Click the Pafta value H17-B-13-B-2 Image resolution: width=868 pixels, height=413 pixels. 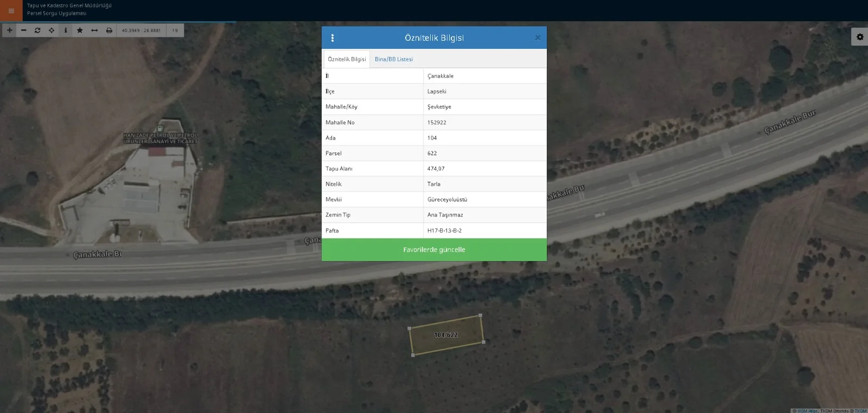coord(444,231)
